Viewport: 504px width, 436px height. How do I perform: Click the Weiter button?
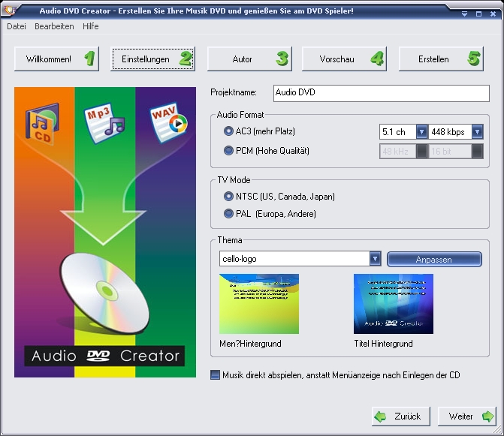pos(467,416)
